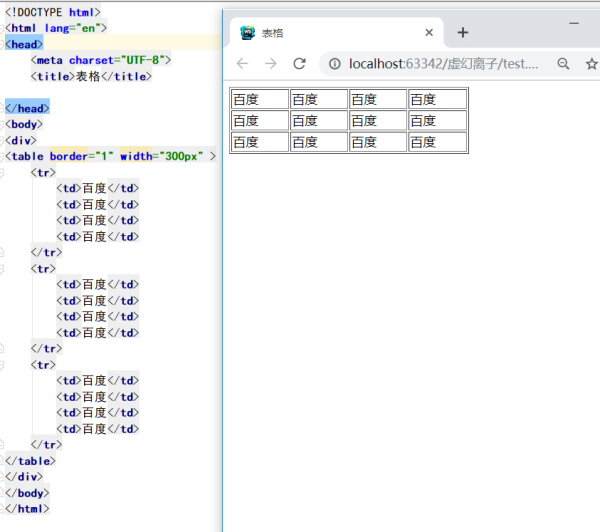
Task: Close the 表格 browser tab
Action: pos(429,33)
